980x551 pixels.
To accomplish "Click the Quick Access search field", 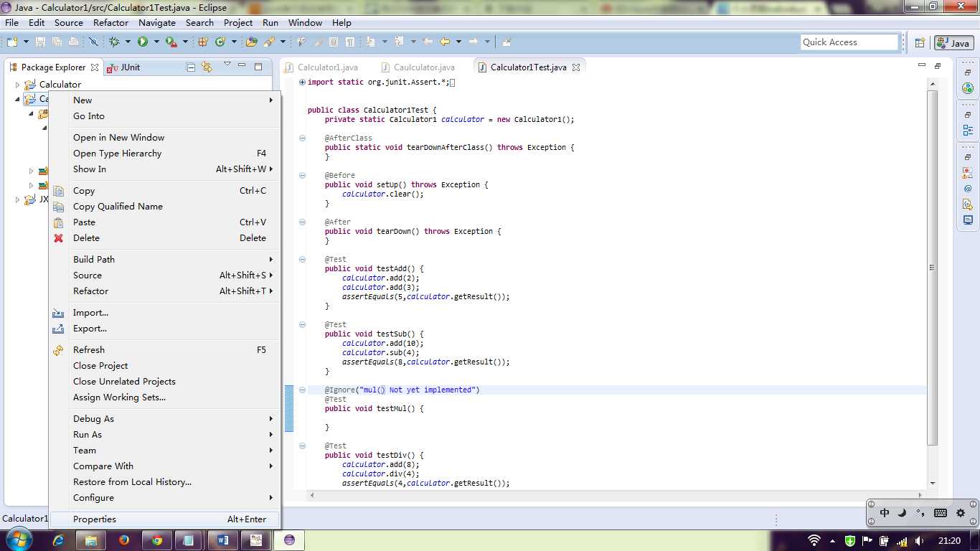I will pos(849,42).
